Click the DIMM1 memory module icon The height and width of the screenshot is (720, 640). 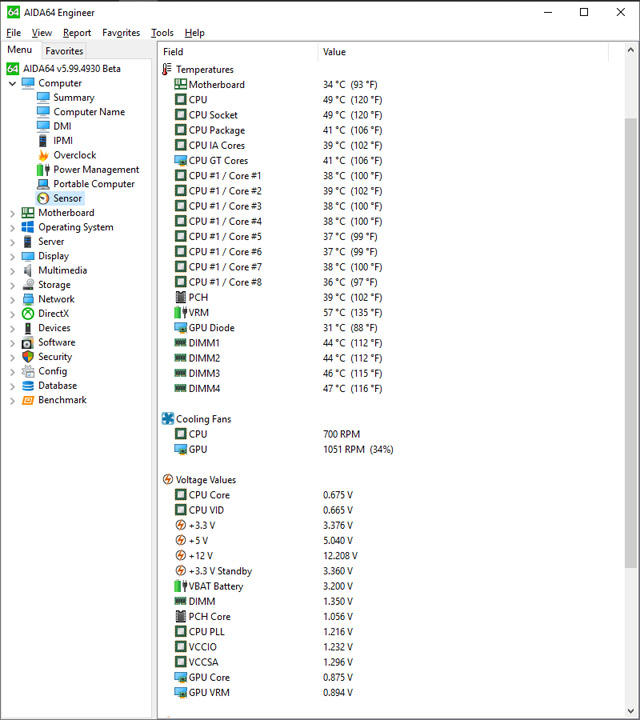180,343
